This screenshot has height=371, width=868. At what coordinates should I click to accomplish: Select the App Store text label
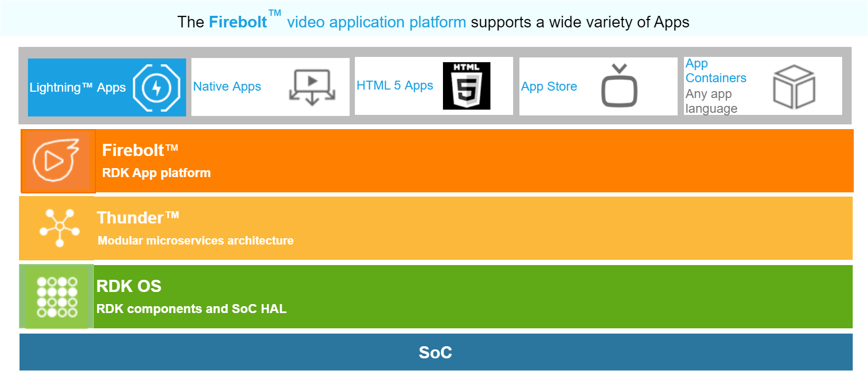(549, 86)
